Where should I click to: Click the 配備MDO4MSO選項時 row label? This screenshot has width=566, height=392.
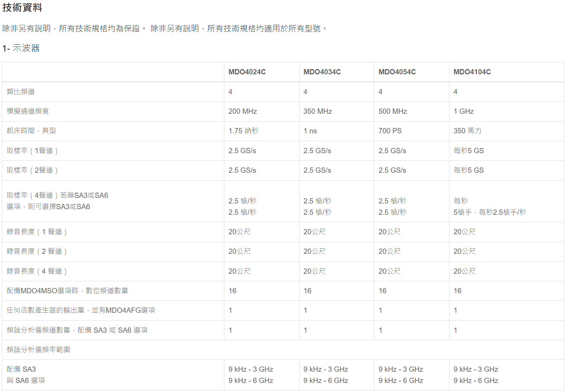pos(68,291)
